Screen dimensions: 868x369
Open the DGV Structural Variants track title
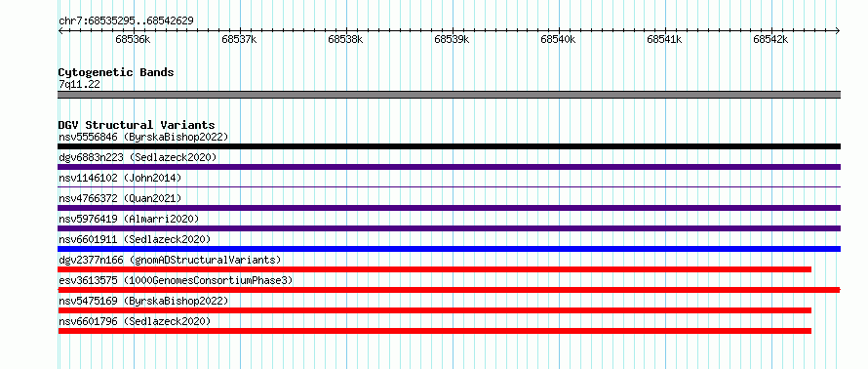coord(137,125)
